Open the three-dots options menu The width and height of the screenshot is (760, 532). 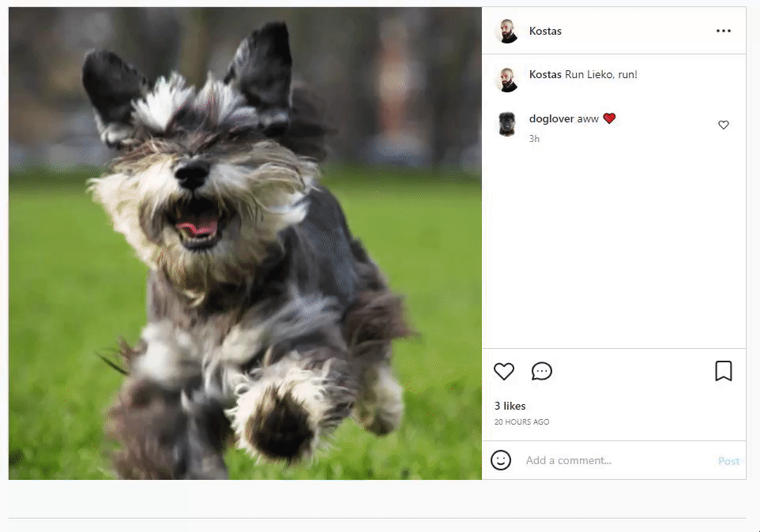[723, 31]
